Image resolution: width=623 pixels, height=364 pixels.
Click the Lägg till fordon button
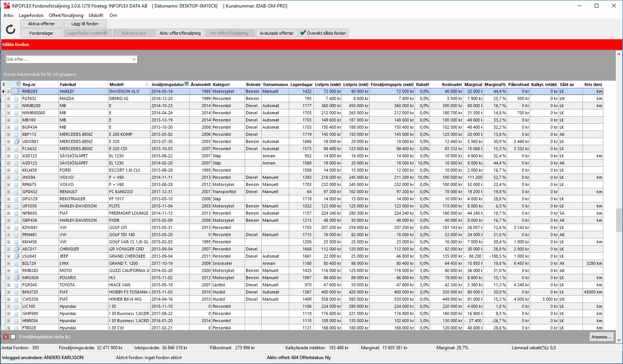pos(85,24)
